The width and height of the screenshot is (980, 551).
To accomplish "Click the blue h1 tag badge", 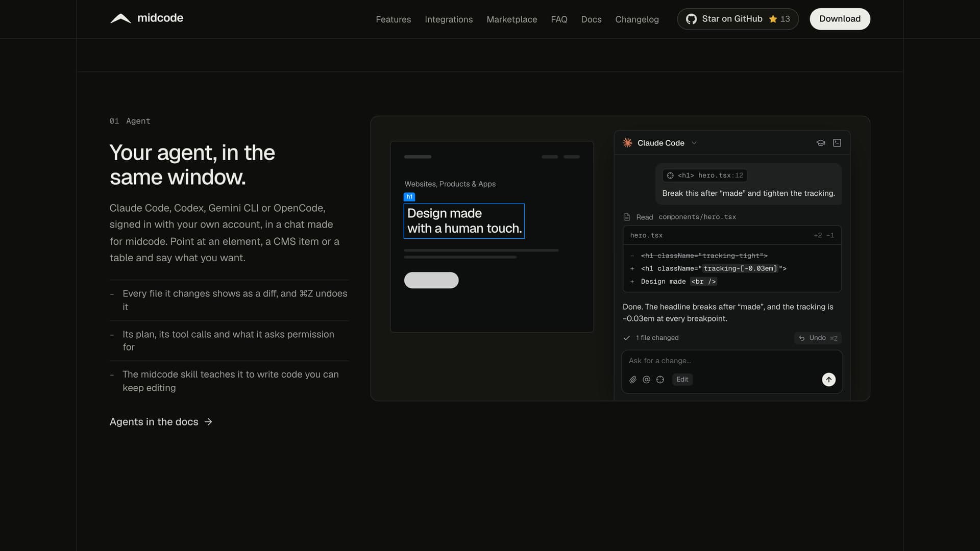I will 409,197.
